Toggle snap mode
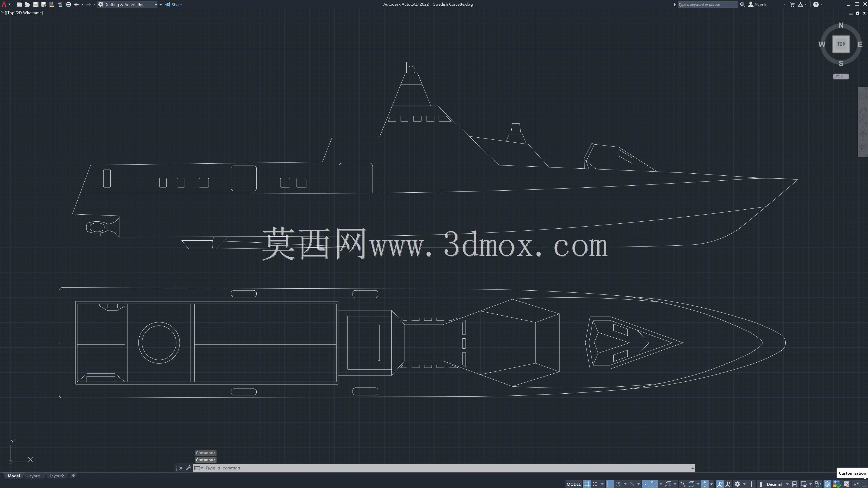Viewport: 868px width, 488px height. [595, 484]
